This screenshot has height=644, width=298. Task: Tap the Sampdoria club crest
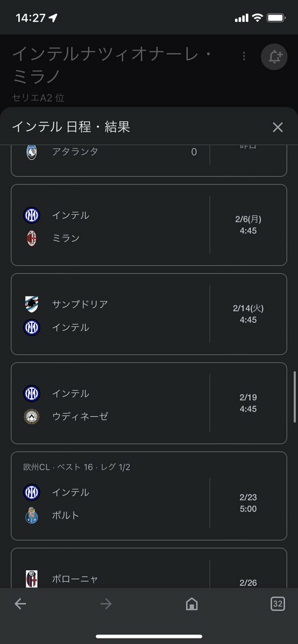(x=32, y=305)
